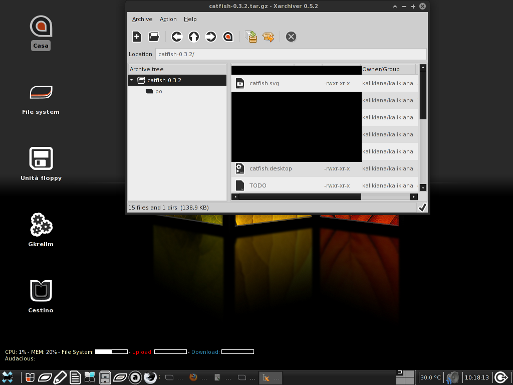Select the catfish.svg file row

324,83
